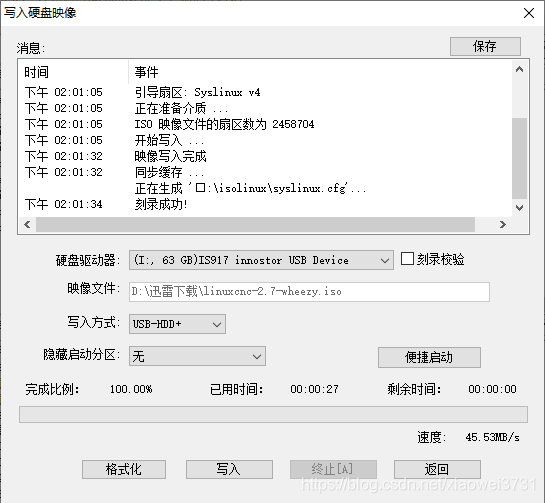Click the 便捷启动 button
Image resolution: width=545 pixels, height=503 pixels.
pos(429,357)
